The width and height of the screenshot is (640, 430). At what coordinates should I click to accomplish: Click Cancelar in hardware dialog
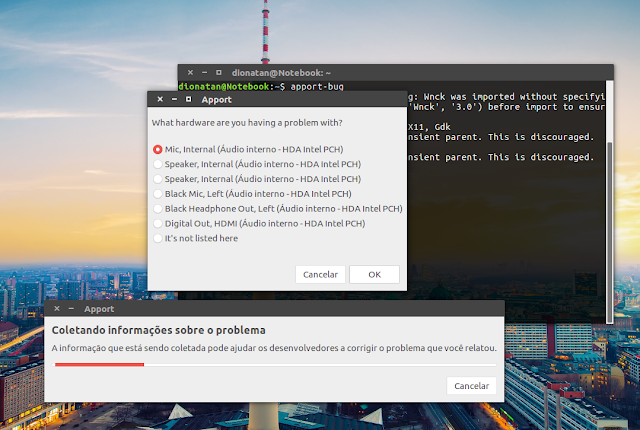point(320,275)
